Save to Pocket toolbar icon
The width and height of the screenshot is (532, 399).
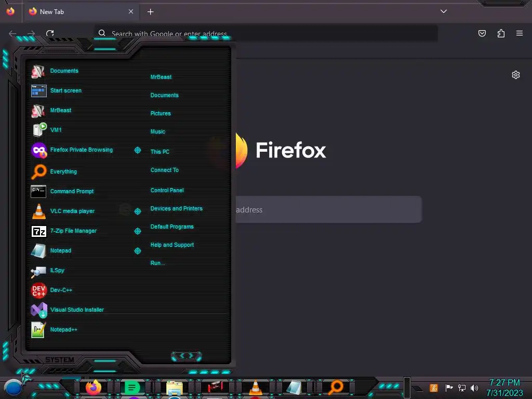pyautogui.click(x=482, y=33)
